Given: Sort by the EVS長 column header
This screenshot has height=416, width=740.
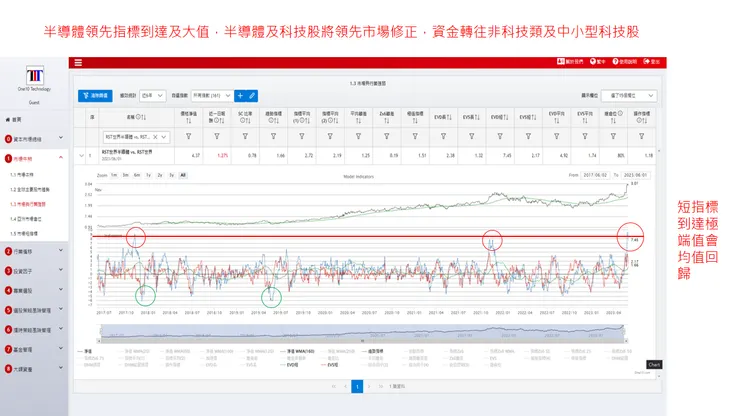Looking at the screenshot, I should click(x=471, y=117).
